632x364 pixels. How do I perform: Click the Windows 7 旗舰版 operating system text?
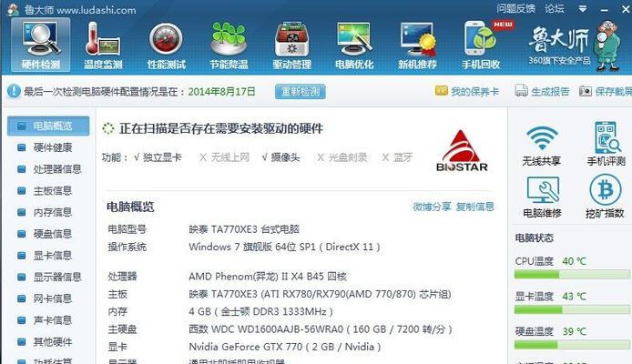pyautogui.click(x=284, y=247)
